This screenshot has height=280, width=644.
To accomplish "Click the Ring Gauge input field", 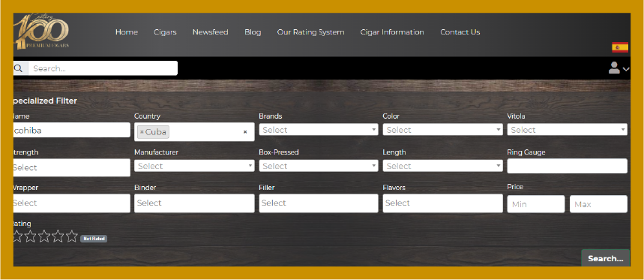I will (x=567, y=166).
